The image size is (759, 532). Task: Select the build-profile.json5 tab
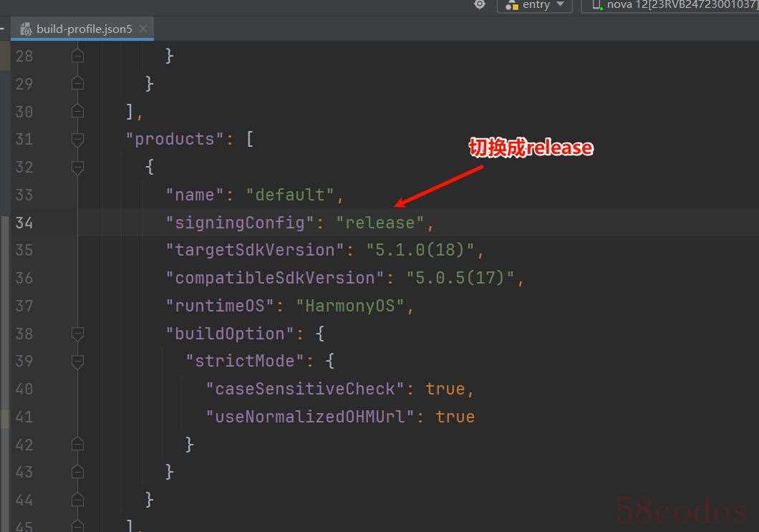[x=82, y=29]
